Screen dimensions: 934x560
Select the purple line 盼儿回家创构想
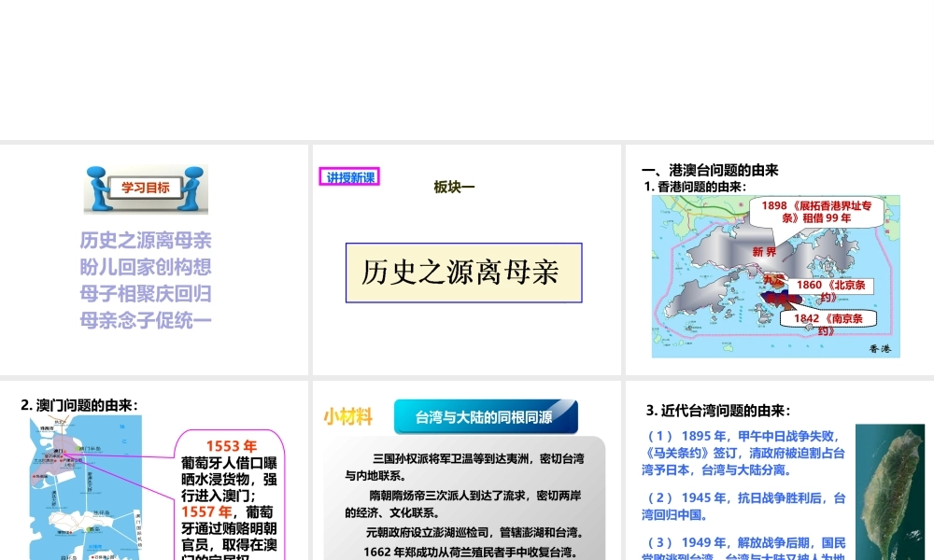click(146, 267)
